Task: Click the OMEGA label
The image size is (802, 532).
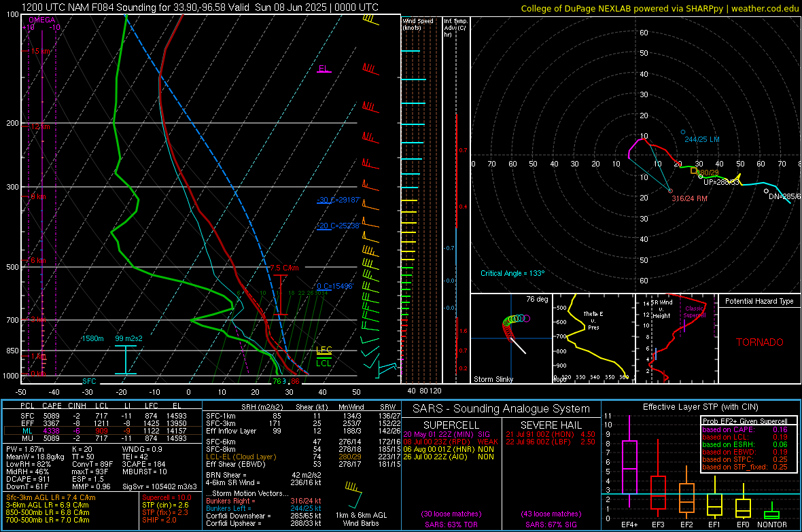Action: pos(42,20)
